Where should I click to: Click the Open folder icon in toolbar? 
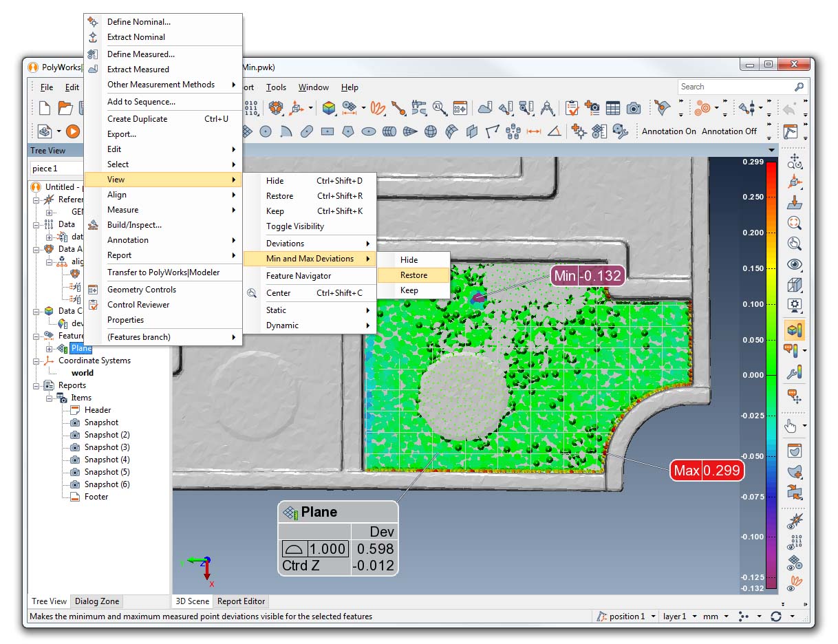click(65, 108)
